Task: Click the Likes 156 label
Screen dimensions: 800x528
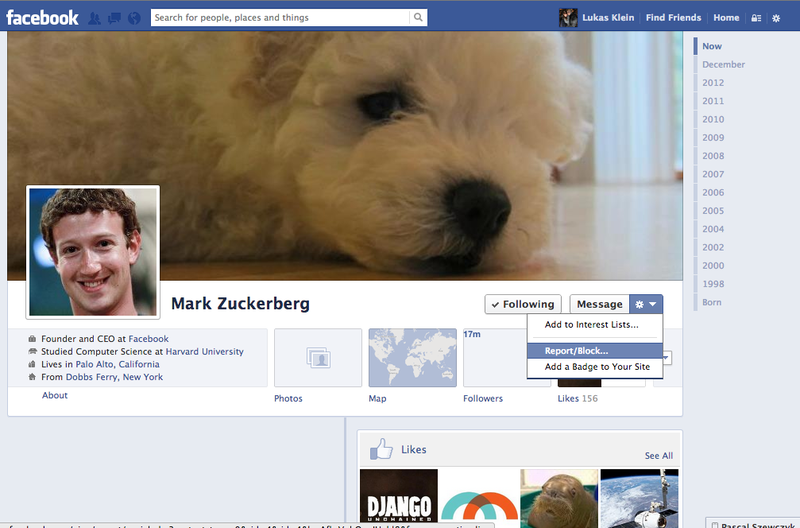Action: pyautogui.click(x=578, y=398)
